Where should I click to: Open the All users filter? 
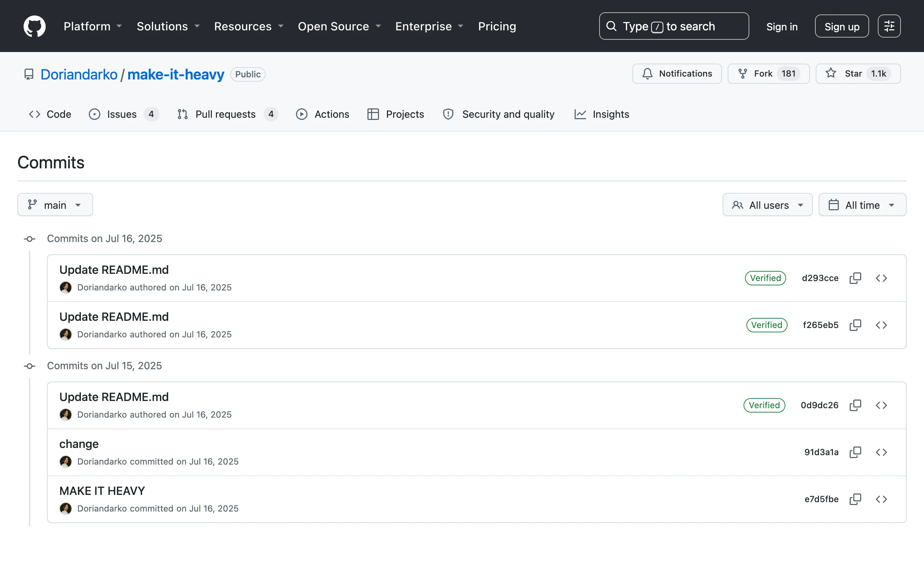(767, 204)
